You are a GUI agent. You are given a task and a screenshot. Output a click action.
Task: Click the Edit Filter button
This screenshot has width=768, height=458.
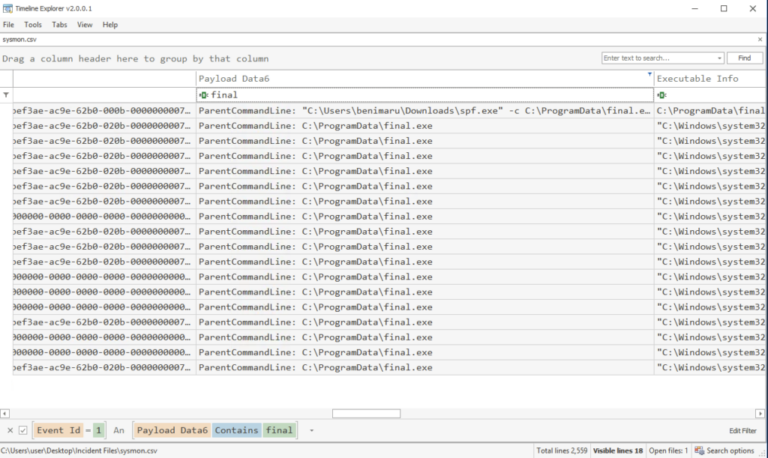[x=743, y=430]
